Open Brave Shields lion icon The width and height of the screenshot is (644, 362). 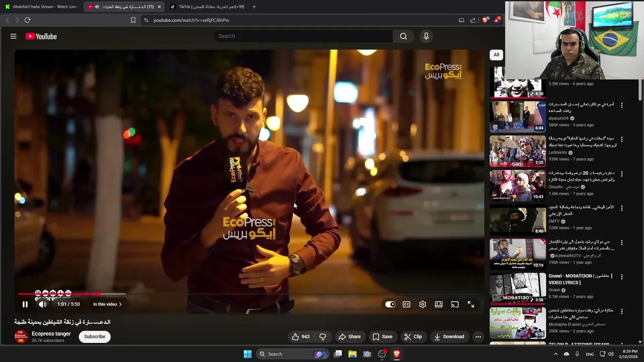(485, 20)
